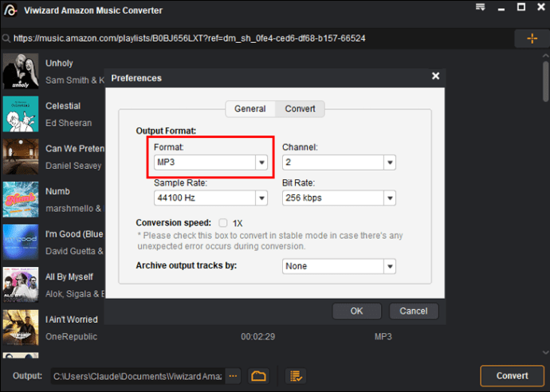The width and height of the screenshot is (550, 392).
Task: Click the Can We Pretend album cover
Action: coord(21,157)
